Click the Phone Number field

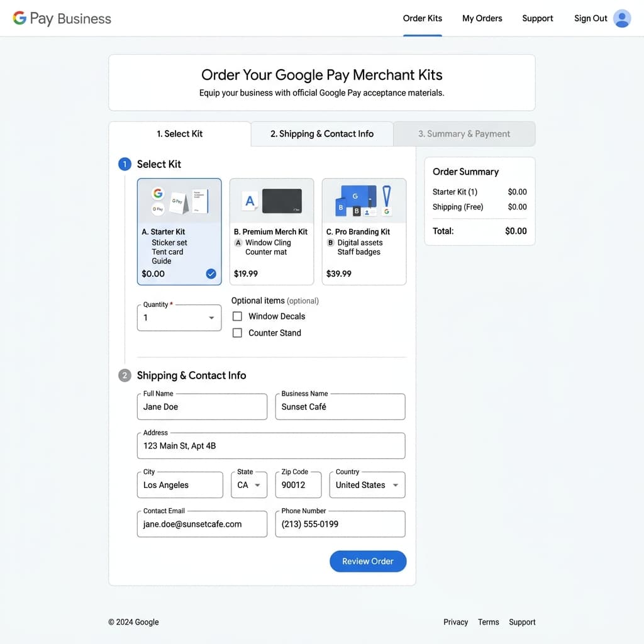click(340, 524)
